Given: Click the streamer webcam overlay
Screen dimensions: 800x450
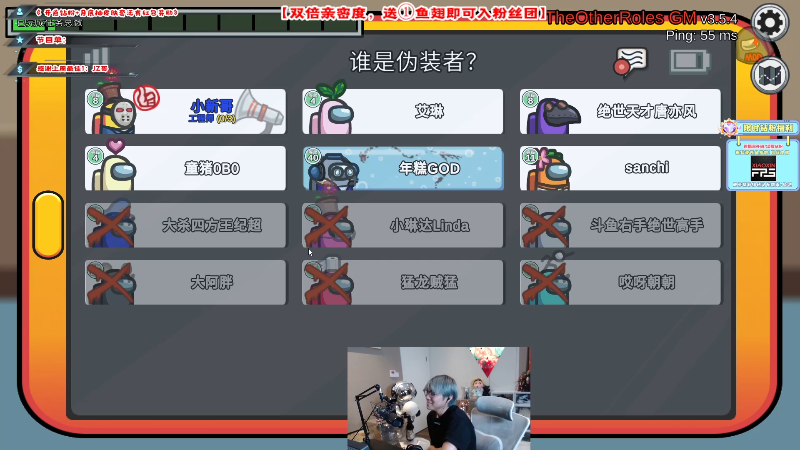Looking at the screenshot, I should [439, 398].
